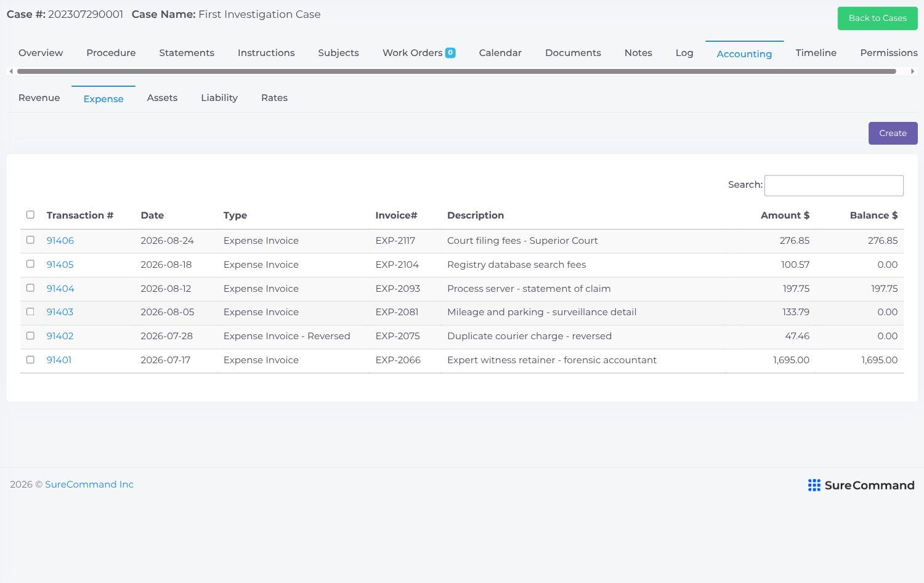Check the box for transaction 91403
The width and height of the screenshot is (924, 583).
[30, 312]
